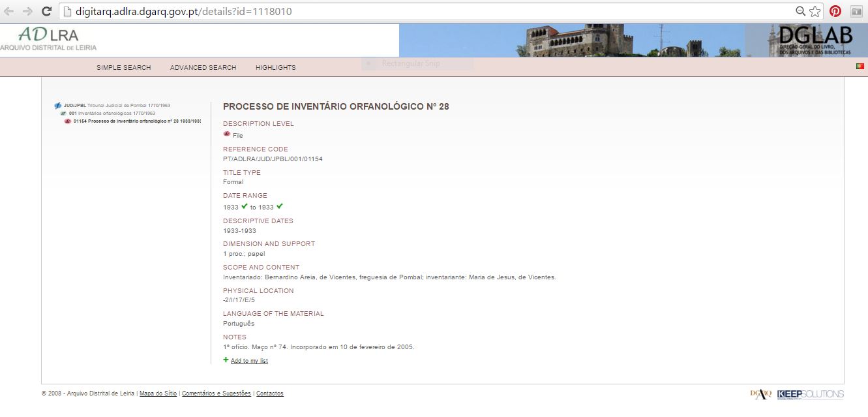Screen dimensions: 868x417
Task: Select tree item 01154 Processo de inventário orfanológico
Action: pos(136,121)
